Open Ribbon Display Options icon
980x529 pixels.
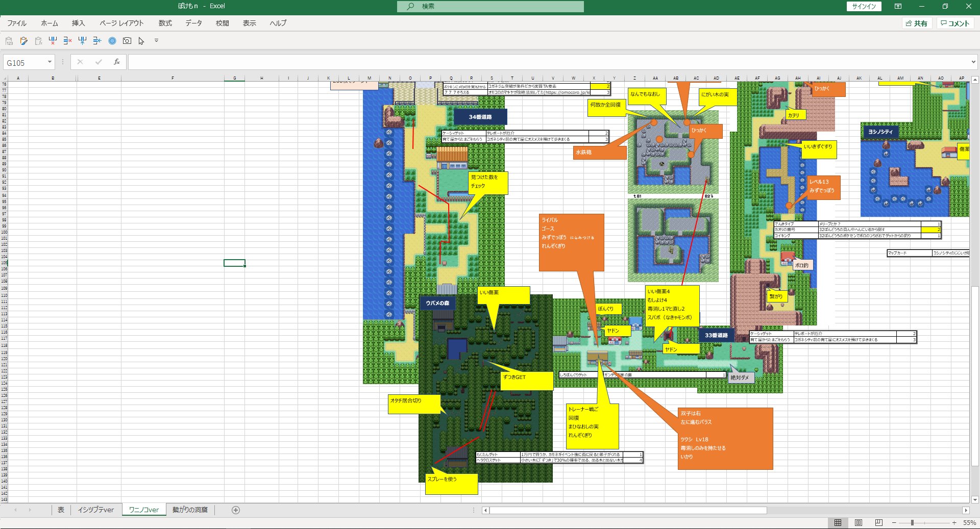898,6
